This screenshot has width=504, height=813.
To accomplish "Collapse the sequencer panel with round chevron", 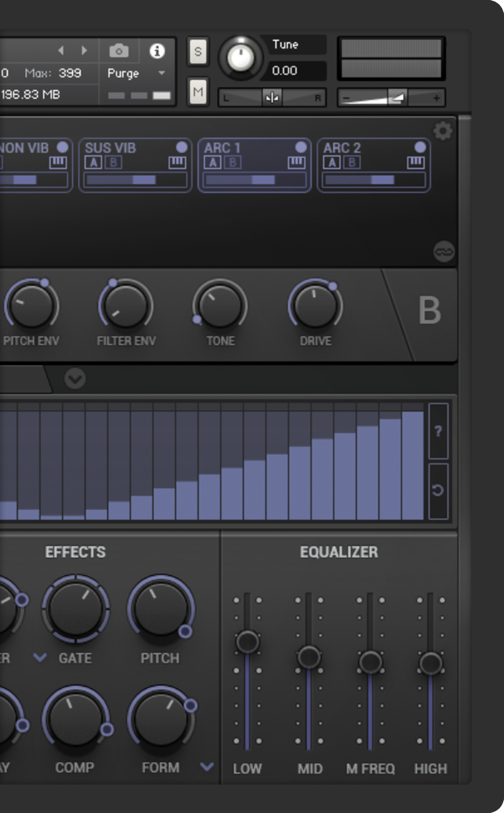I will pos(75,379).
